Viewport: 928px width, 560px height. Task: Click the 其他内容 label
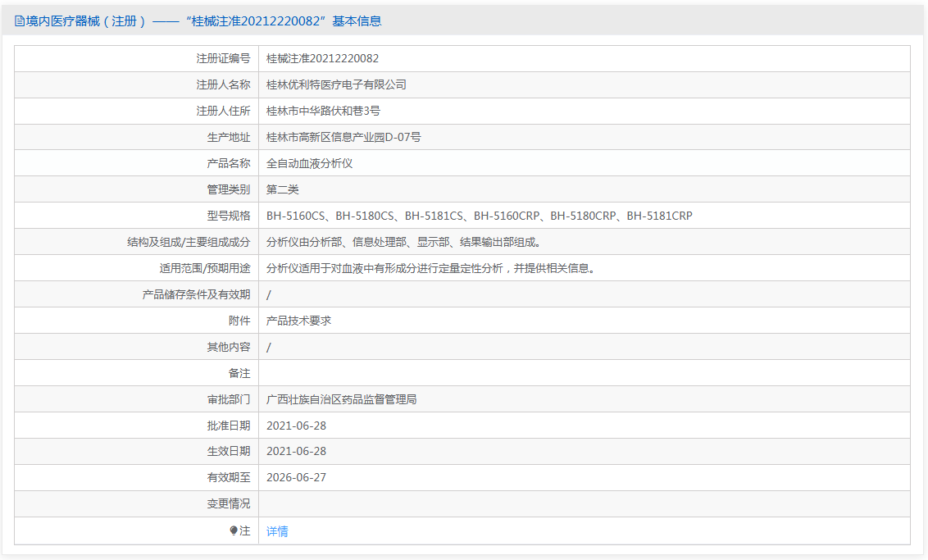(229, 347)
